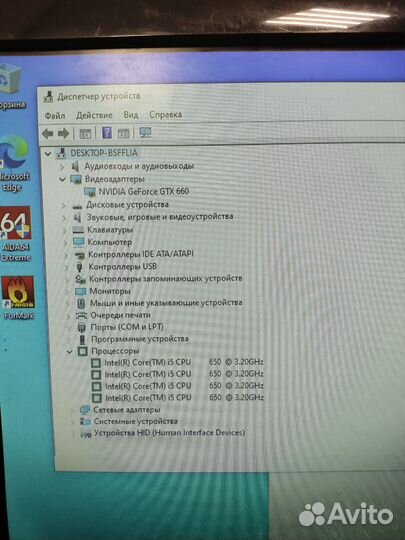405x540 pixels.
Task: Click the scan for hardware changes monitor icon
Action: pos(145,133)
